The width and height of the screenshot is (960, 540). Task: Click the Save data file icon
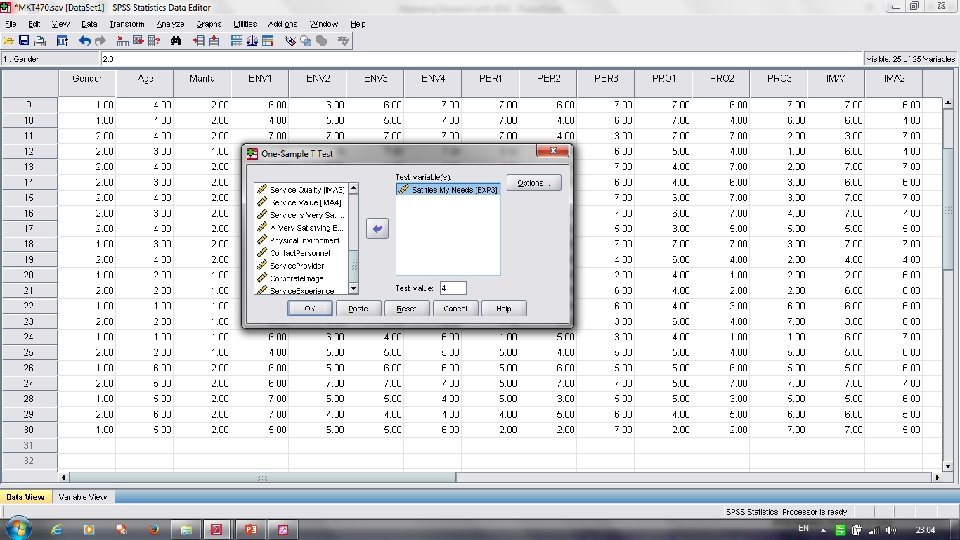click(x=24, y=41)
